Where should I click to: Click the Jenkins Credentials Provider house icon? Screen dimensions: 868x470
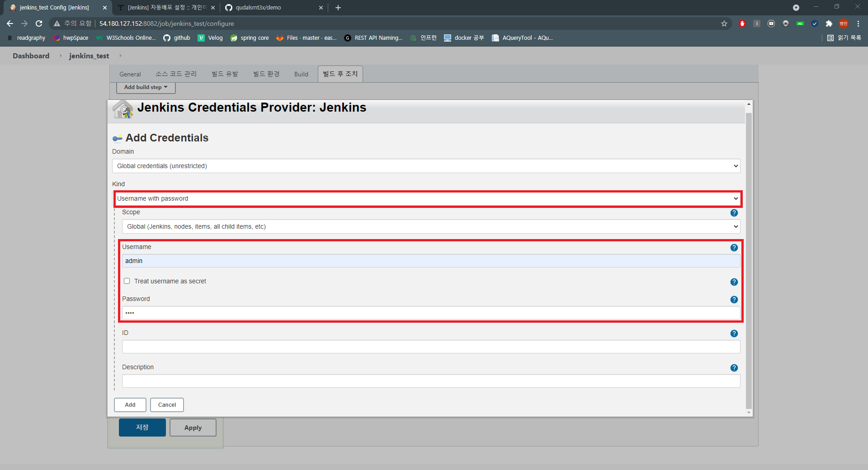[x=123, y=109]
